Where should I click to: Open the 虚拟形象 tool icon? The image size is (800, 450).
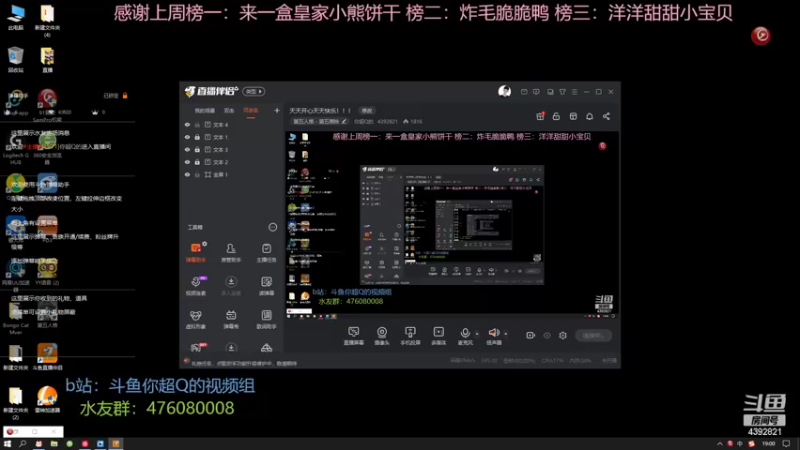pos(195,319)
